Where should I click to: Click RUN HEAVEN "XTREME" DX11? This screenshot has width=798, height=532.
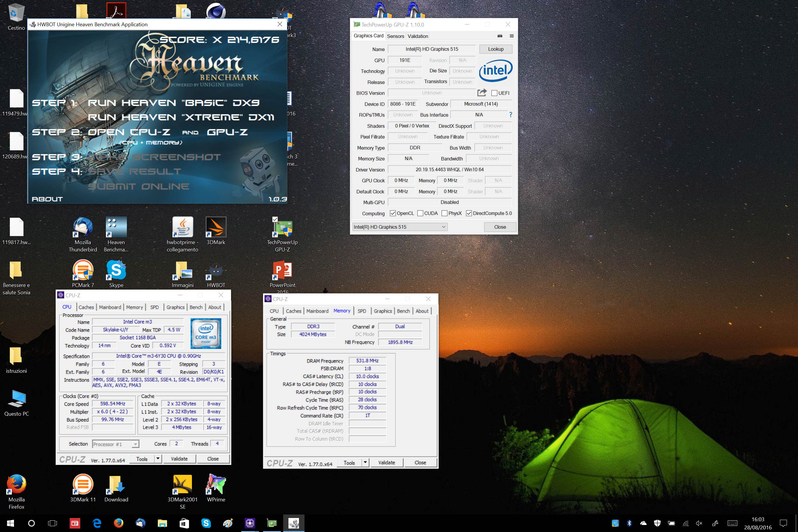(x=181, y=117)
